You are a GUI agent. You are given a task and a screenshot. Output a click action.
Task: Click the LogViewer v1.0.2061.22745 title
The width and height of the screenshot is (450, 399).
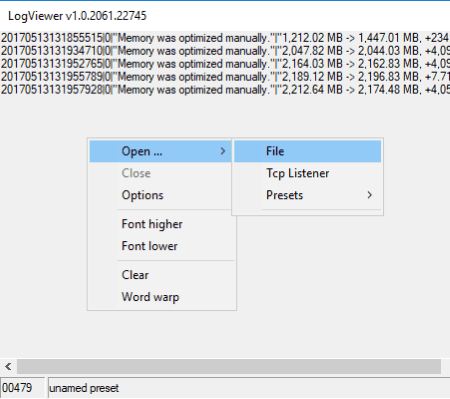pyautogui.click(x=77, y=16)
